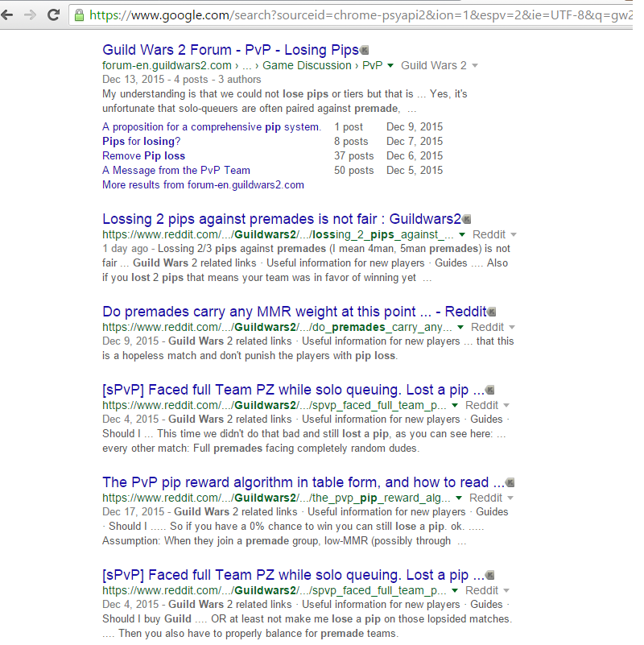This screenshot has height=645, width=644.
Task: Open green URL arrow for sPvP 'lopsided matches' result
Action: [x=454, y=590]
